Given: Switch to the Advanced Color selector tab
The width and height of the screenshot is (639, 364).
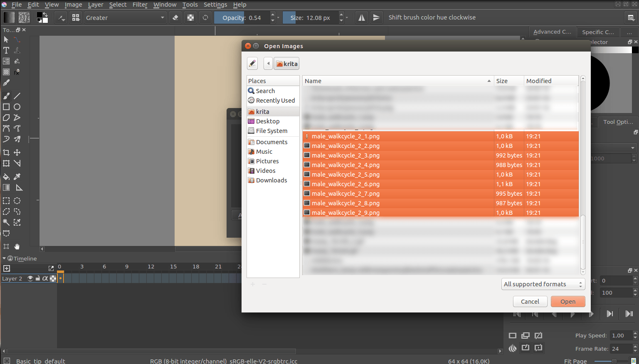Looking at the screenshot, I should point(552,32).
